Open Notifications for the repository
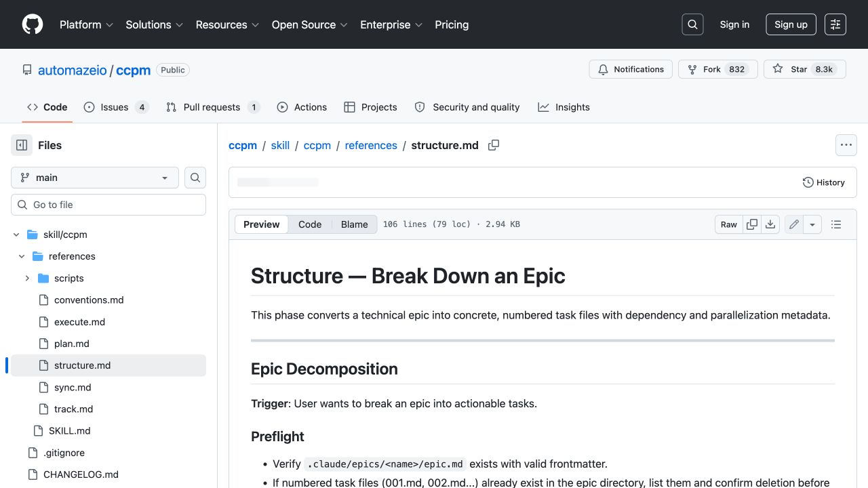This screenshot has height=488, width=868. click(631, 69)
